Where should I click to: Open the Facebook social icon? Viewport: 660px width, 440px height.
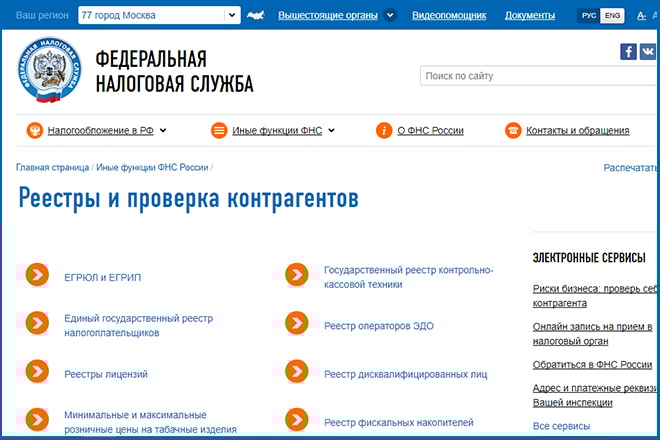(x=628, y=52)
